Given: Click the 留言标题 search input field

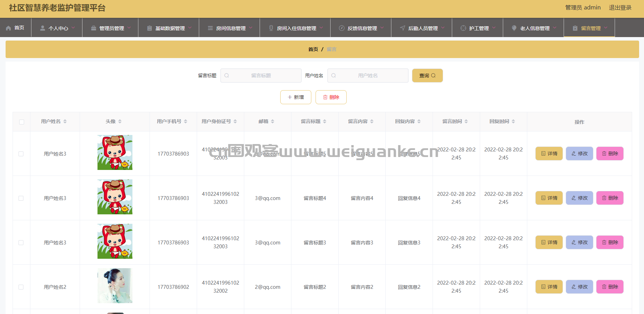Looking at the screenshot, I should (261, 76).
